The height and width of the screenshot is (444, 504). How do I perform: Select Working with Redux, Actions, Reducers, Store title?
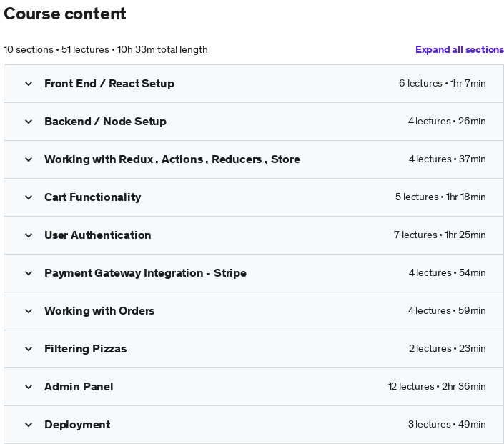tap(172, 159)
